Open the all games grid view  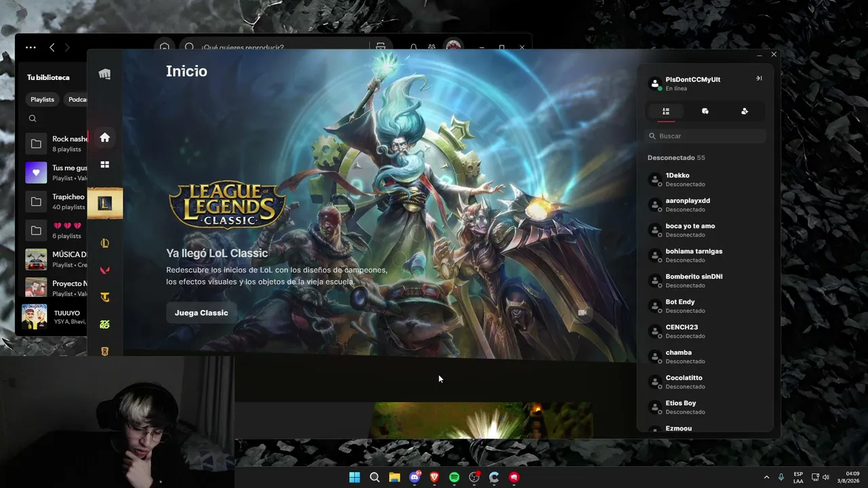(x=104, y=165)
